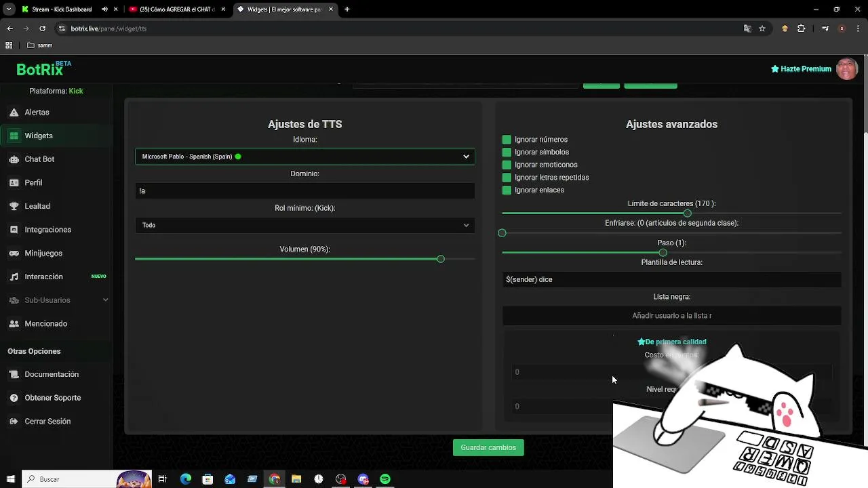This screenshot has height=488, width=868.
Task: Bookmark this page with star icon
Action: [x=762, y=28]
